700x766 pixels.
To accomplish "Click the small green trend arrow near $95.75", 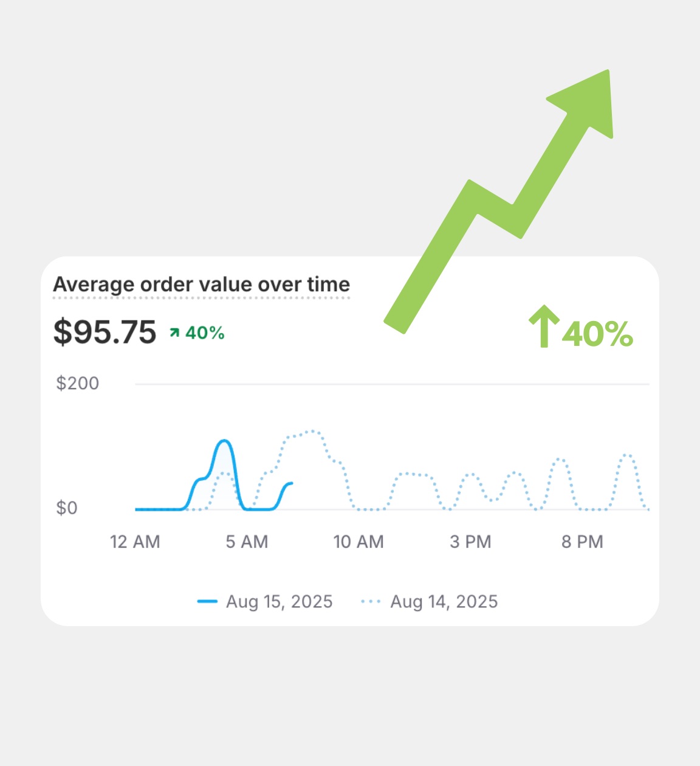I will tap(175, 333).
